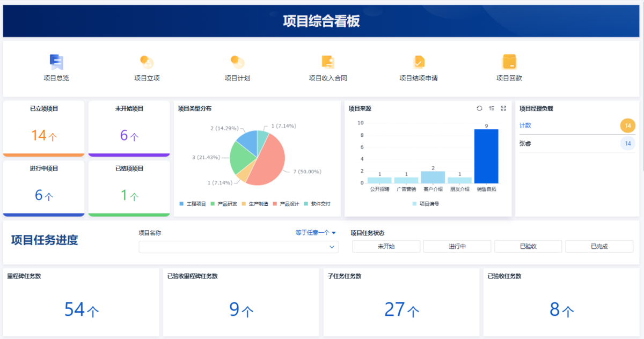Open the 已结项项目 card showing 1个

(129, 188)
